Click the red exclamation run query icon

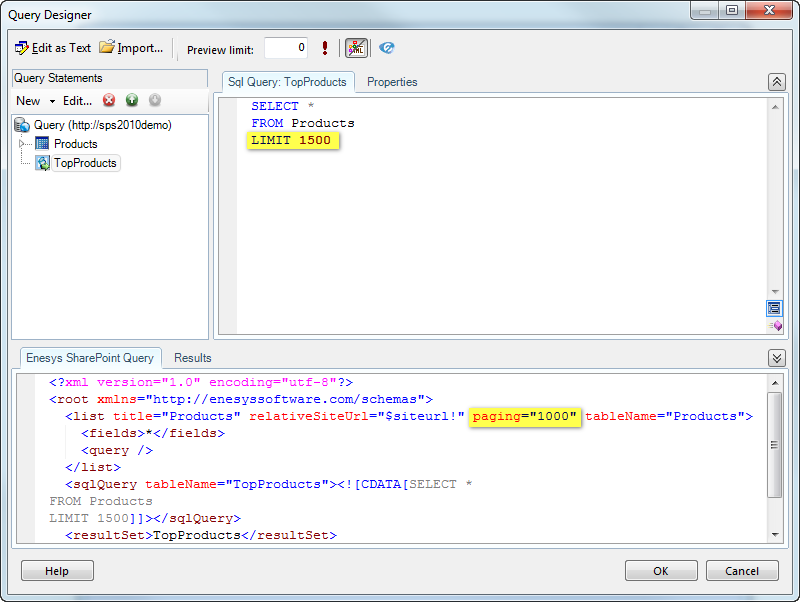(325, 48)
